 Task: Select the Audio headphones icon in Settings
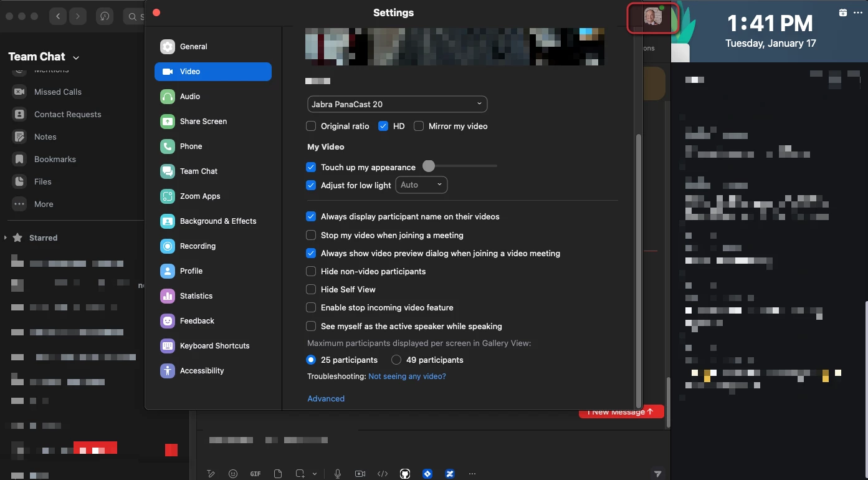coord(167,97)
